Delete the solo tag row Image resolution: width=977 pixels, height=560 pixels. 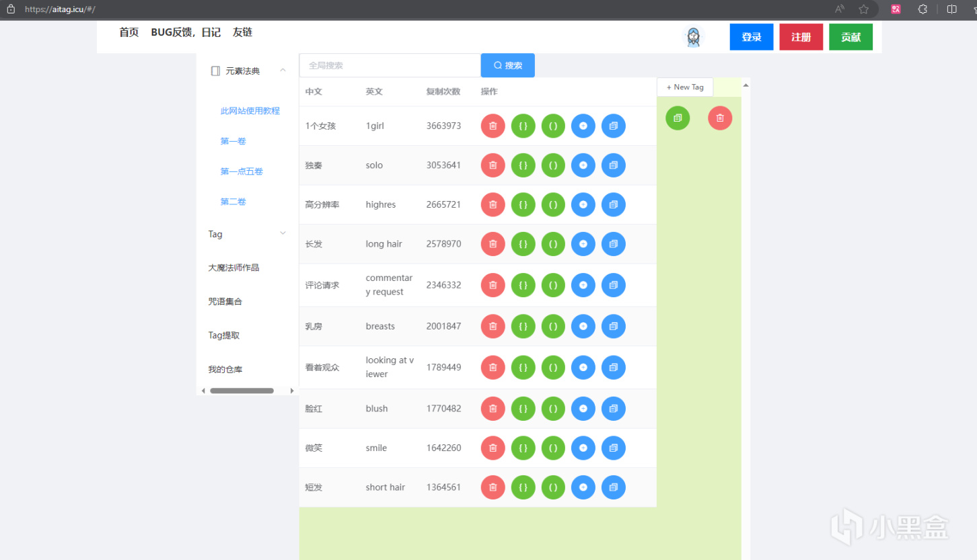pyautogui.click(x=493, y=165)
